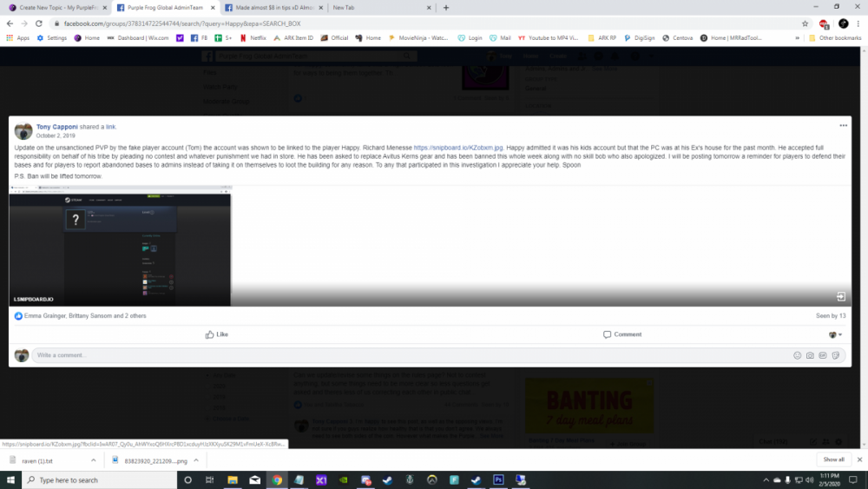The width and height of the screenshot is (868, 489).
Task: Go back in browser history
Action: click(x=10, y=23)
